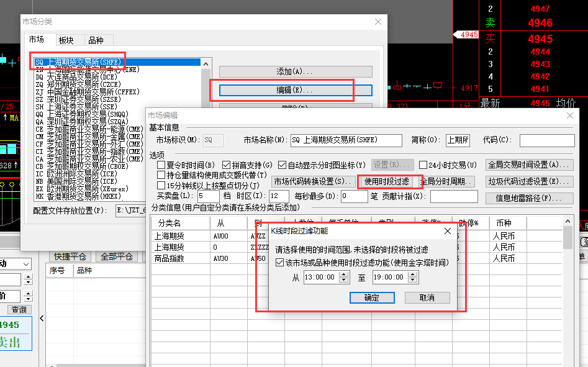Click the 快捷平仓 button
The image size is (588, 367).
[70, 257]
